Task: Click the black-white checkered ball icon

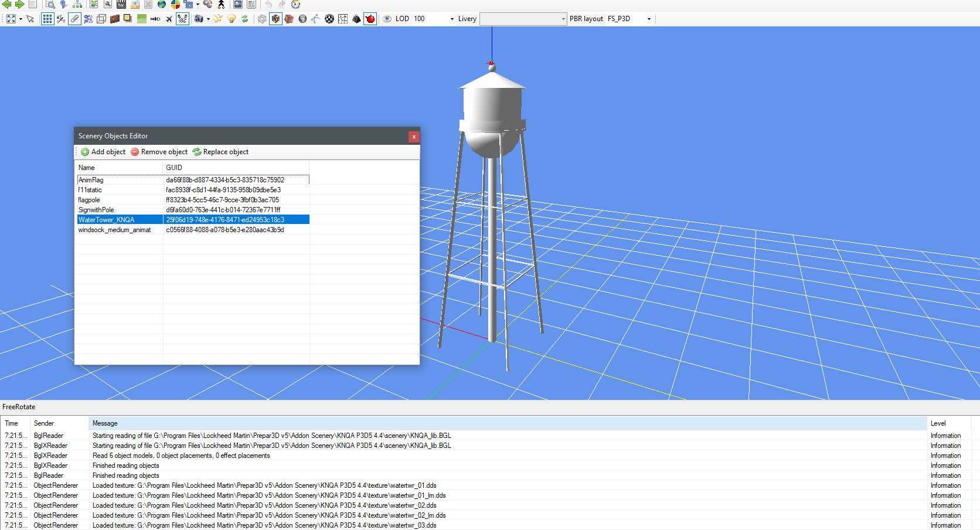Action: point(329,19)
